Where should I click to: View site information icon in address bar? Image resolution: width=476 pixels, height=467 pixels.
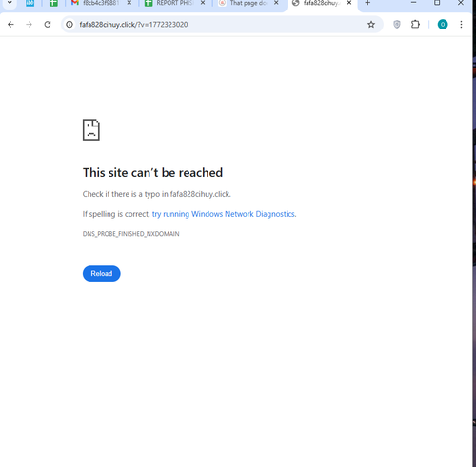[x=69, y=25]
